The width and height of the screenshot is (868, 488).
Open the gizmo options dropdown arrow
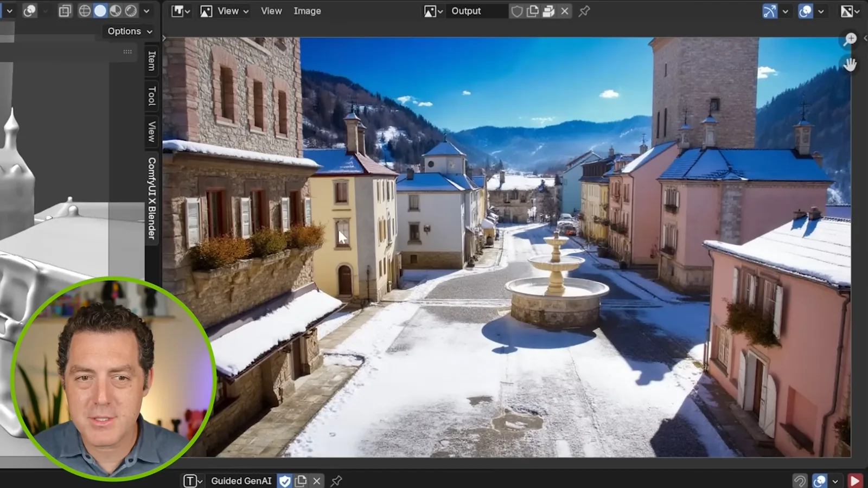(x=785, y=11)
